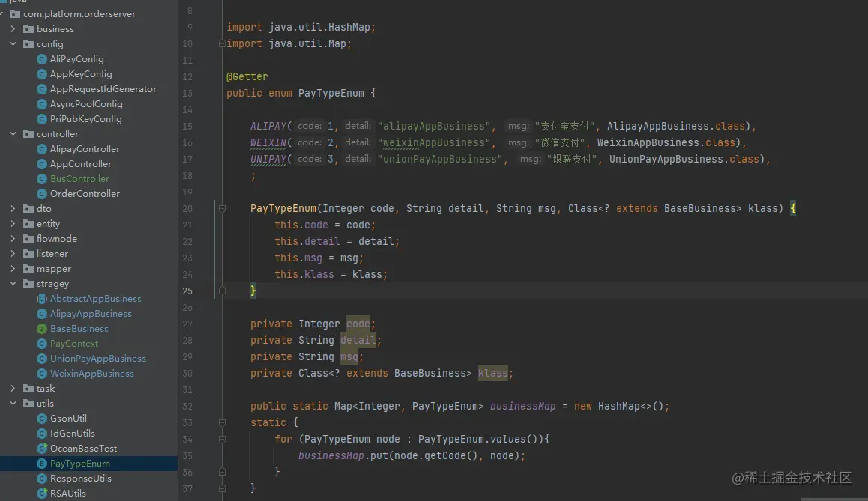Image resolution: width=868 pixels, height=501 pixels.
Task: Click the GsonUtil class icon
Action: 41,419
